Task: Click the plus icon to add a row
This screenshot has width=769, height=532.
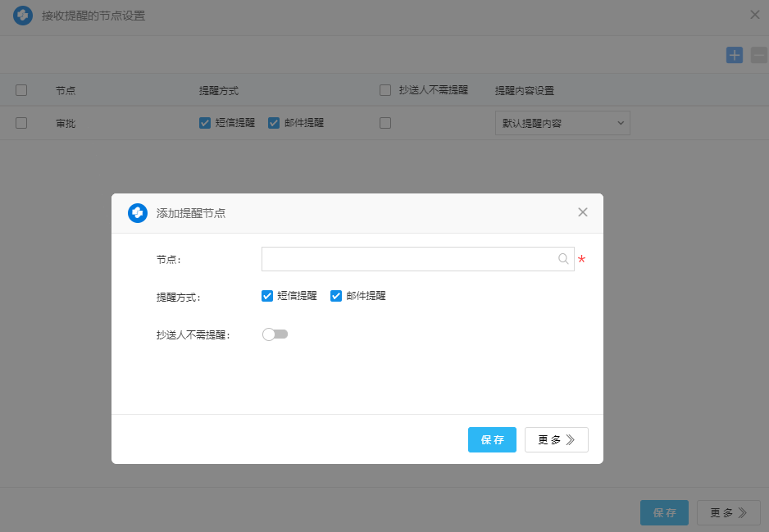Action: click(735, 55)
